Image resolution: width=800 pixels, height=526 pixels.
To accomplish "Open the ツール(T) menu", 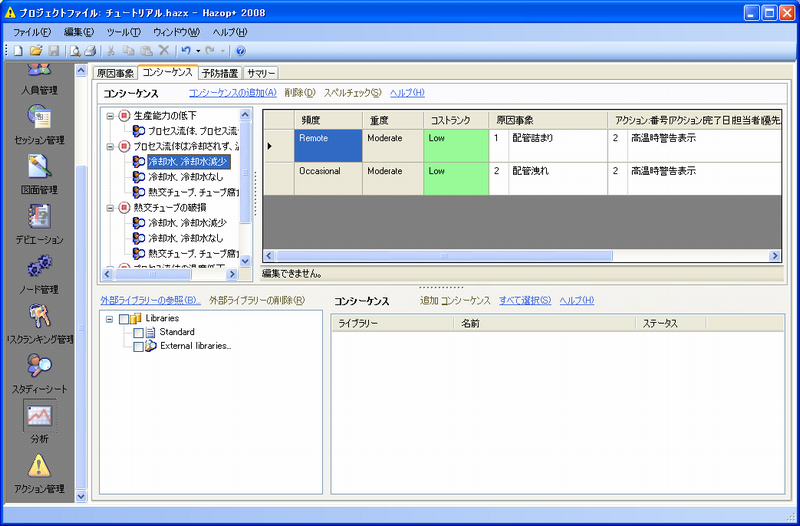I will pos(123,32).
